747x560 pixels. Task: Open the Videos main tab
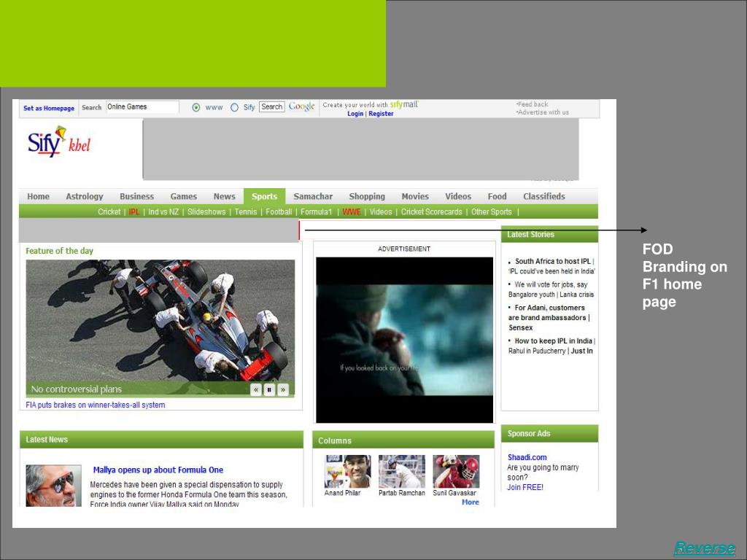pyautogui.click(x=458, y=196)
